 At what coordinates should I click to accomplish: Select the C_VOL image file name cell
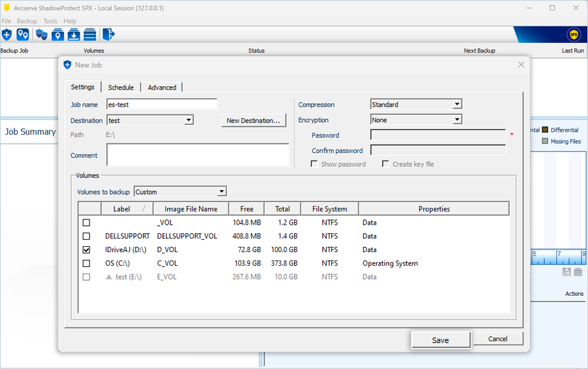167,263
